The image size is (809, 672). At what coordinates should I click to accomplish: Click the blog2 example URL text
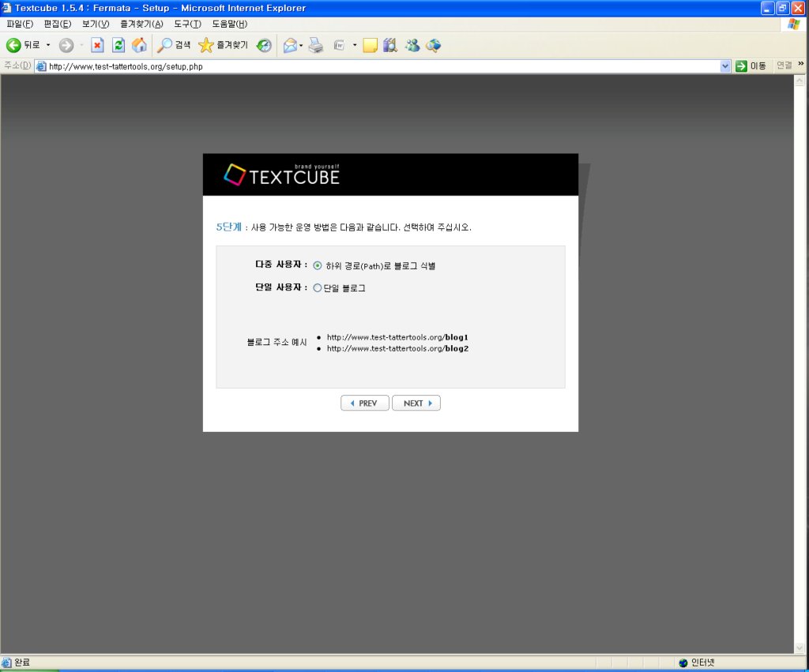tap(397, 349)
